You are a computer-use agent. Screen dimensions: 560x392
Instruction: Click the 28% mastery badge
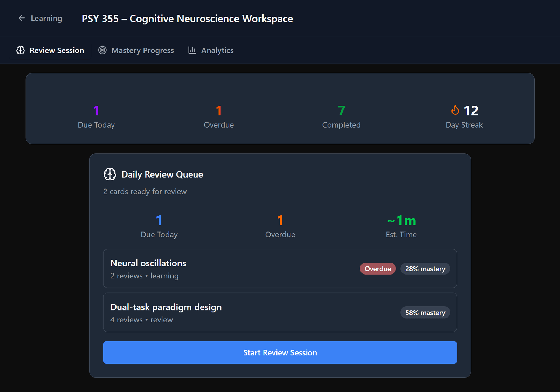pyautogui.click(x=425, y=269)
